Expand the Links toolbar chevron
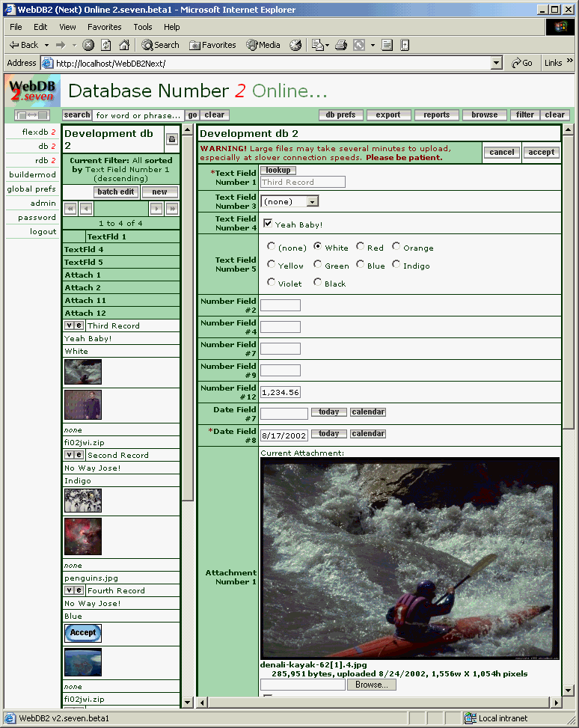This screenshot has height=728, width=579. (570, 61)
